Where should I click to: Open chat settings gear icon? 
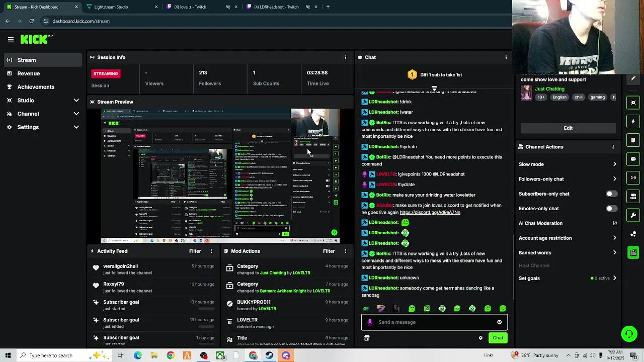tap(480, 338)
